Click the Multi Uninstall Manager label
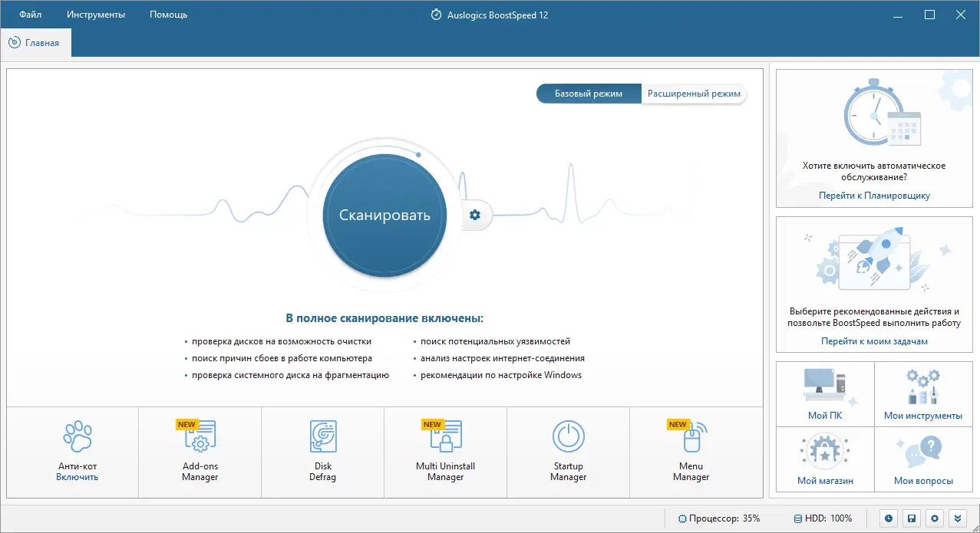 pos(445,472)
